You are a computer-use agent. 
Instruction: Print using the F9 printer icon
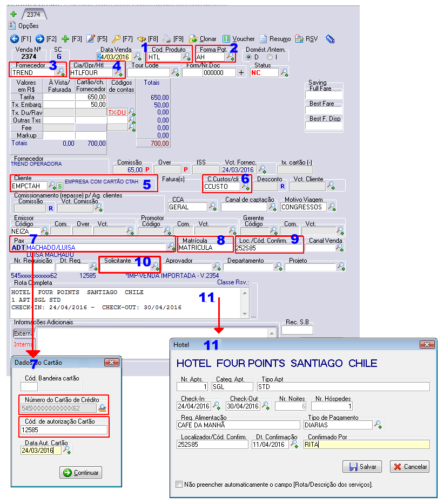point(167,39)
